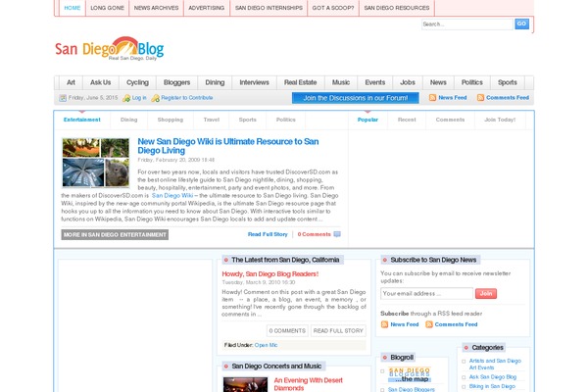Screen dimensions: 588x392
Task: Select Politics in the main navigation bar
Action: [472, 82]
